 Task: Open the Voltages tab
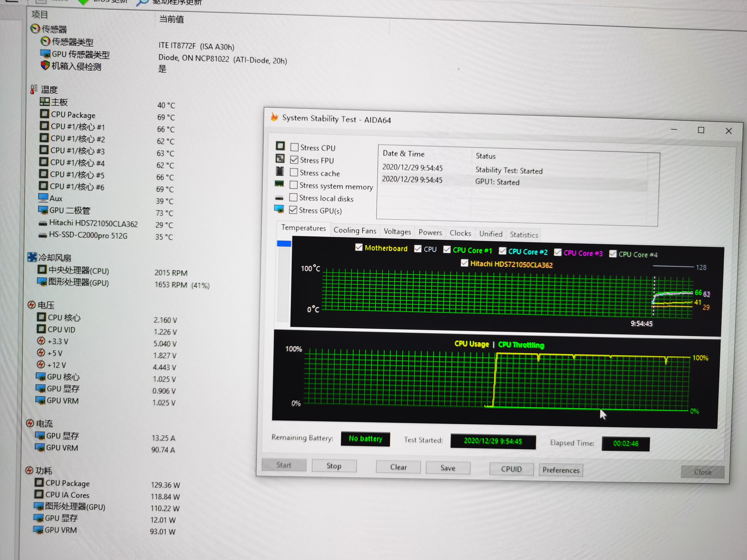coord(397,231)
